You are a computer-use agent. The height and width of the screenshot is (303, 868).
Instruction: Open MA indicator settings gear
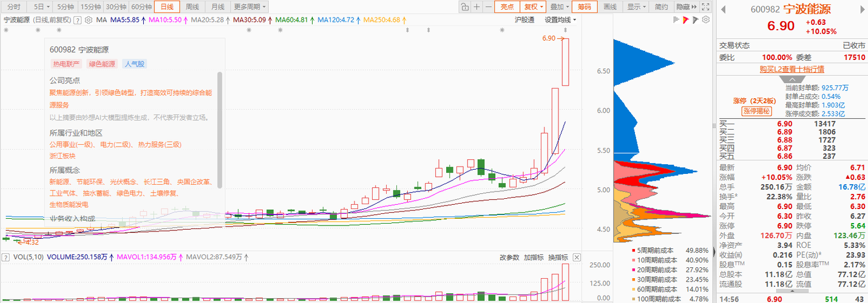(x=89, y=20)
